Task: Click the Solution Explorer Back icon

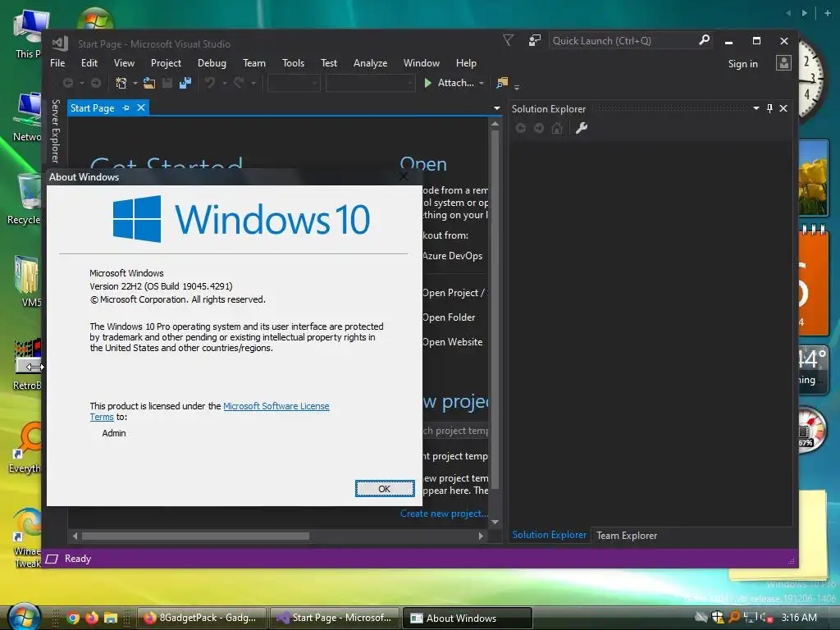Action: [521, 128]
